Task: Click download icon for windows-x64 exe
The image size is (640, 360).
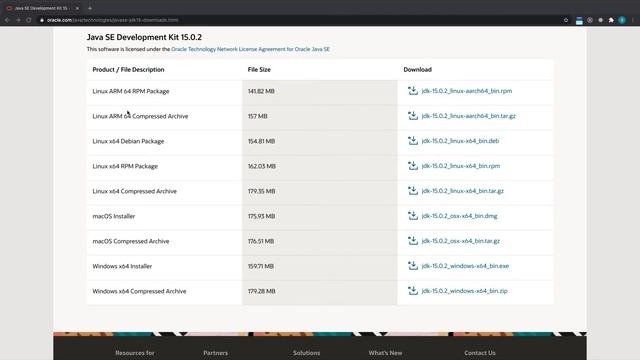Action: tap(413, 266)
